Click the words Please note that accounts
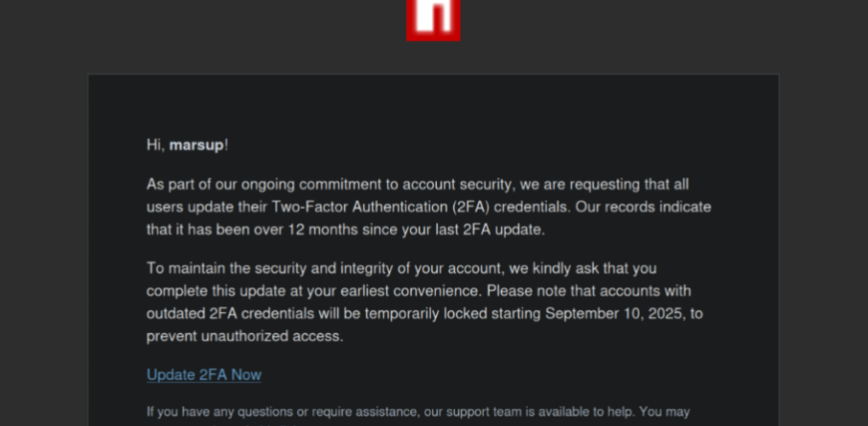 [x=574, y=291]
